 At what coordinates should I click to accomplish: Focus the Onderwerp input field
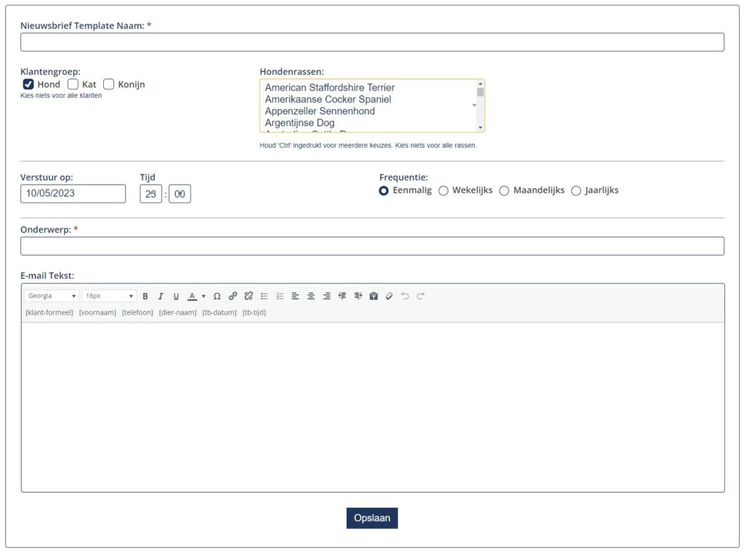coord(372,246)
